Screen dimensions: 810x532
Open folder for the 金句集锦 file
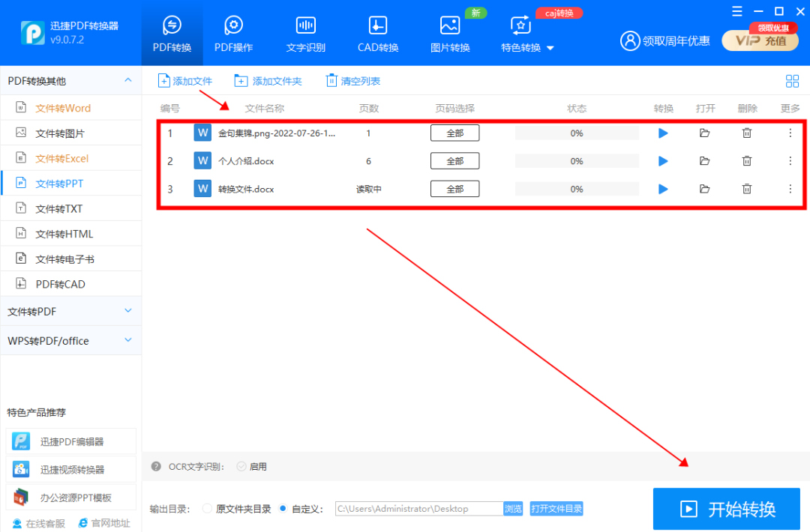coord(704,133)
